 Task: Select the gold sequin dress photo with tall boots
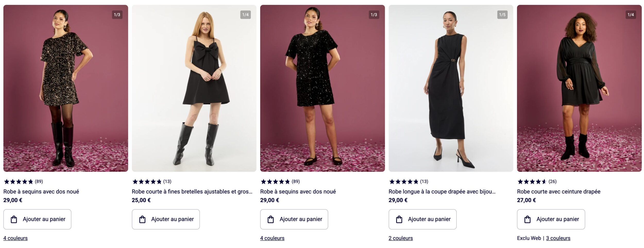pos(65,88)
